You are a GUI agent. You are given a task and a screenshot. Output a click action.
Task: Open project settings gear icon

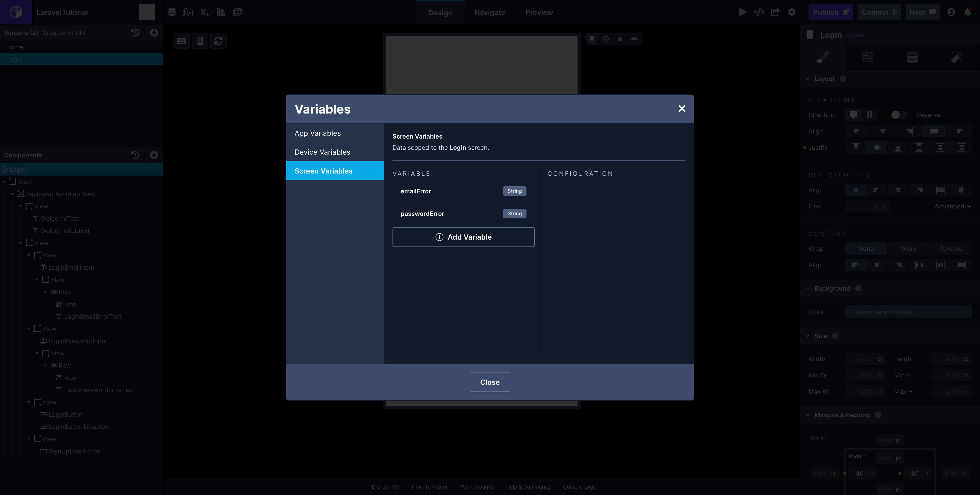coord(792,12)
